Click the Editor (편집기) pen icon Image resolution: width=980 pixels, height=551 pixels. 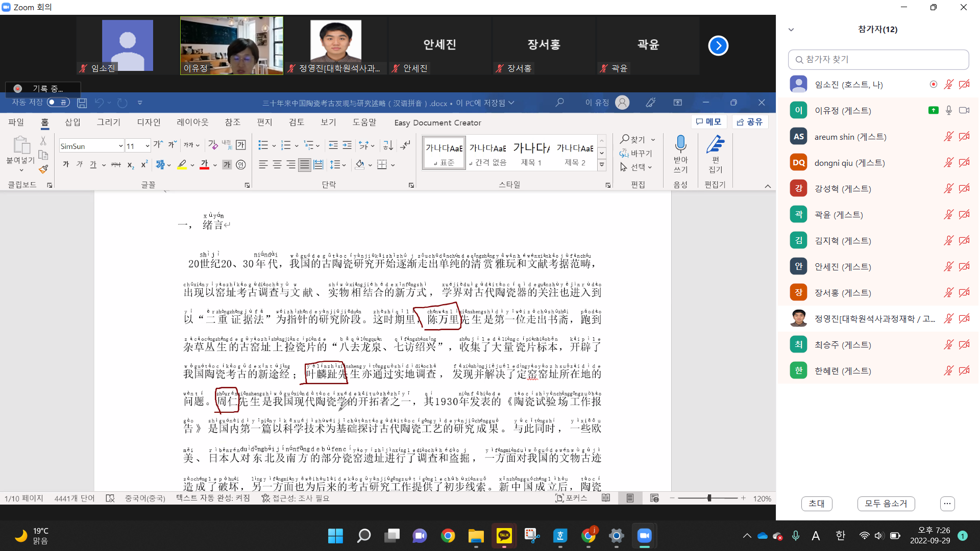click(715, 153)
